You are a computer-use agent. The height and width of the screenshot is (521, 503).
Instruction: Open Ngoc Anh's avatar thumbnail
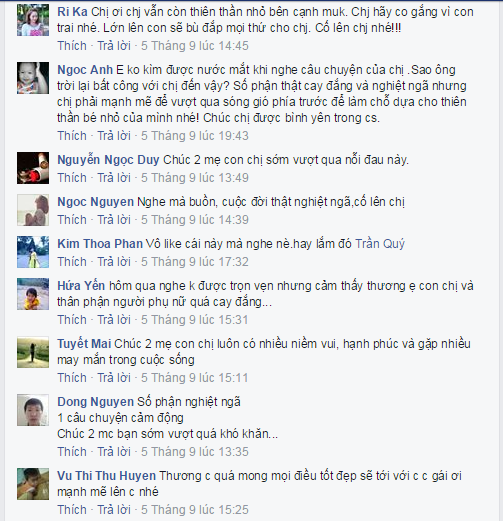coord(33,78)
